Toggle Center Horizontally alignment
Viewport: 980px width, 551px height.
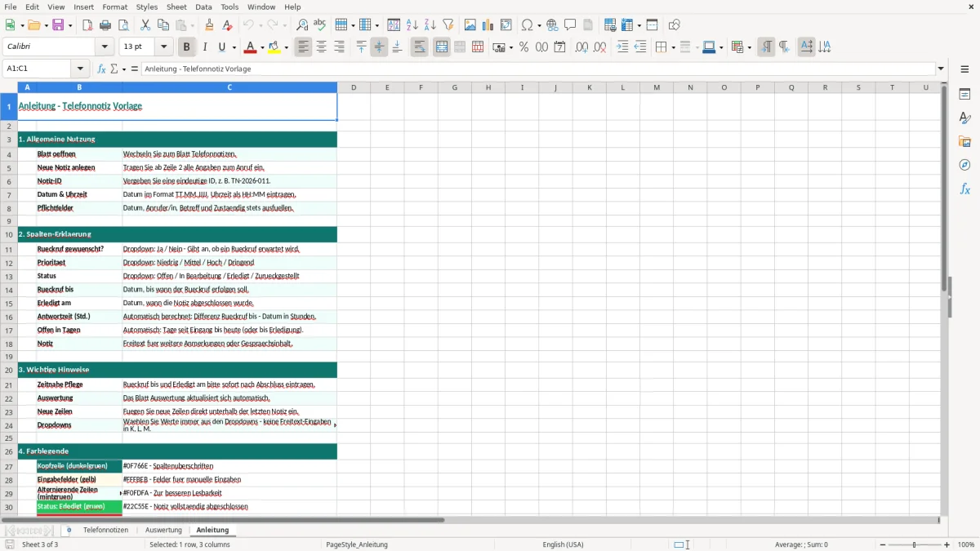pyautogui.click(x=321, y=47)
